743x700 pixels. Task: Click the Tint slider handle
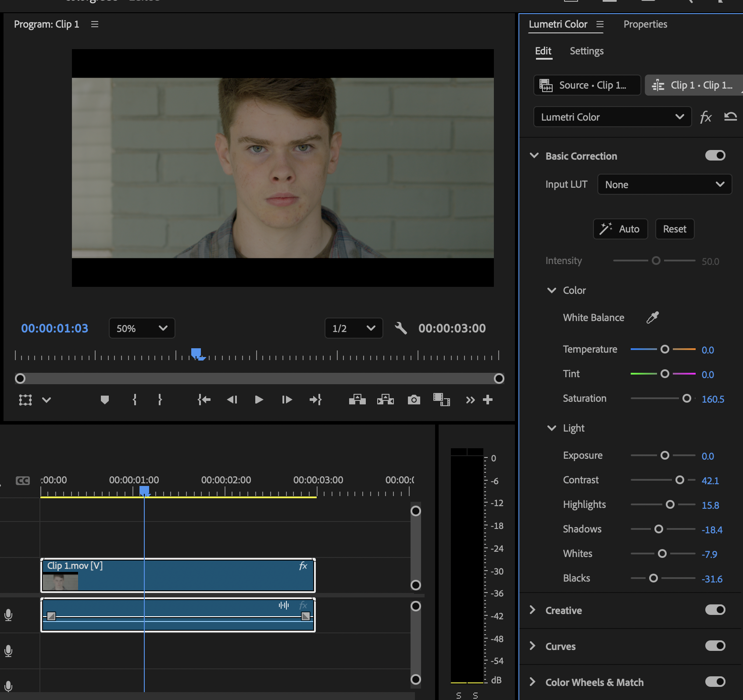click(x=665, y=374)
